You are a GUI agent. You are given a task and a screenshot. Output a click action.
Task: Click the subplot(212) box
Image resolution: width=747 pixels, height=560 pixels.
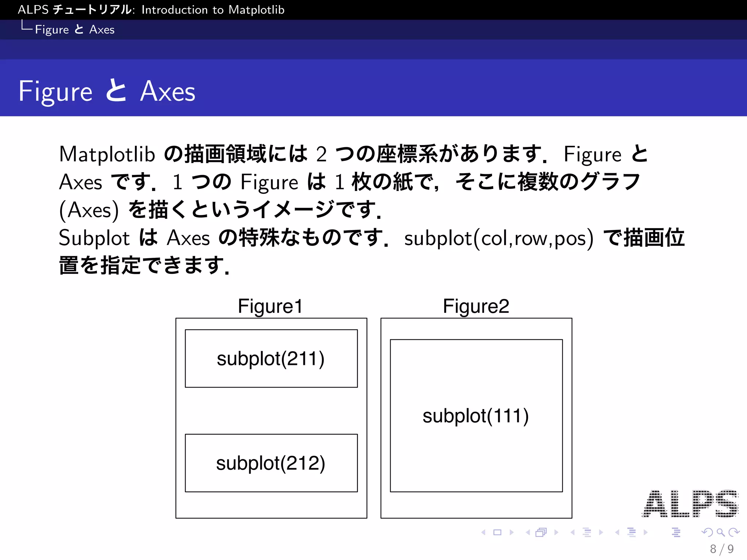[x=271, y=463]
